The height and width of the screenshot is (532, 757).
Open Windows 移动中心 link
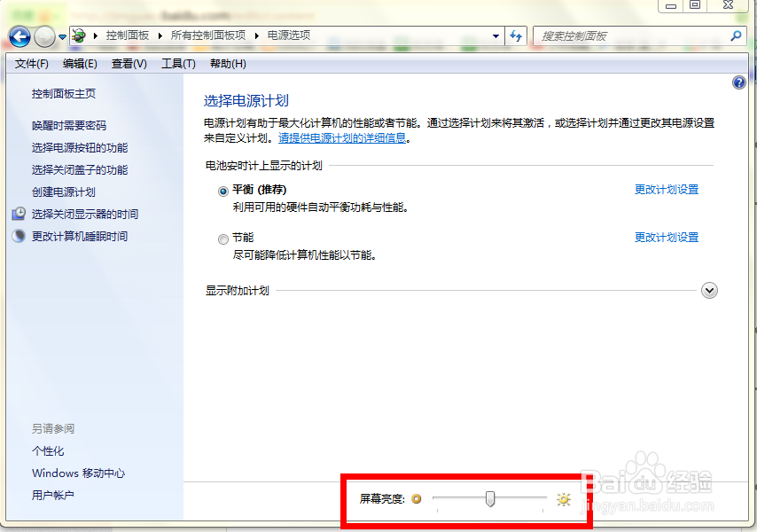(78, 473)
